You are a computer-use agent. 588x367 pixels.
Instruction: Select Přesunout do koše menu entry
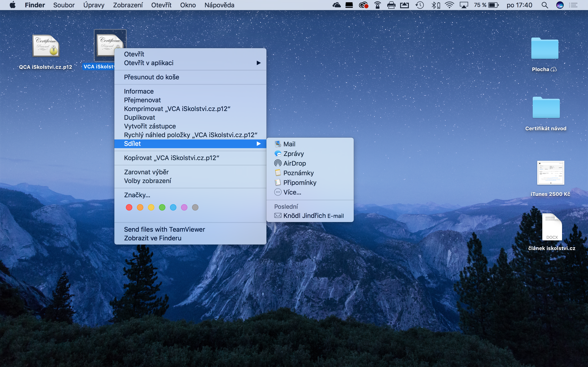coord(151,77)
